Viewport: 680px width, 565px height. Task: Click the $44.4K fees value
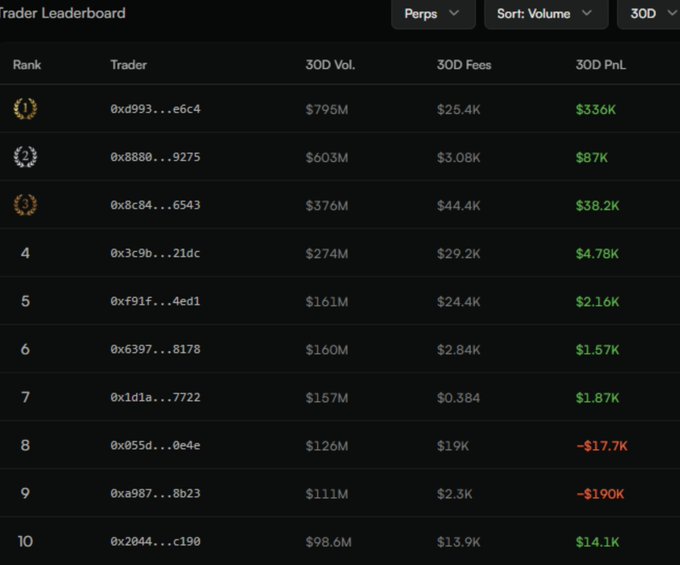[459, 206]
